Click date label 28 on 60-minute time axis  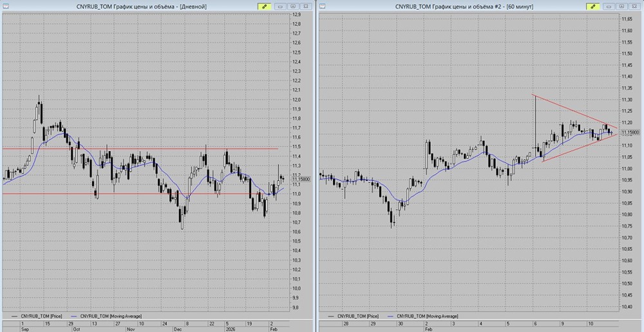click(x=346, y=324)
